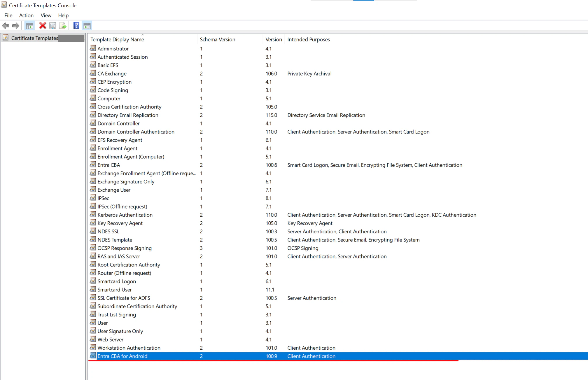Click the icon beside the CA Exchange template
This screenshot has height=380, width=588.
[x=93, y=73]
